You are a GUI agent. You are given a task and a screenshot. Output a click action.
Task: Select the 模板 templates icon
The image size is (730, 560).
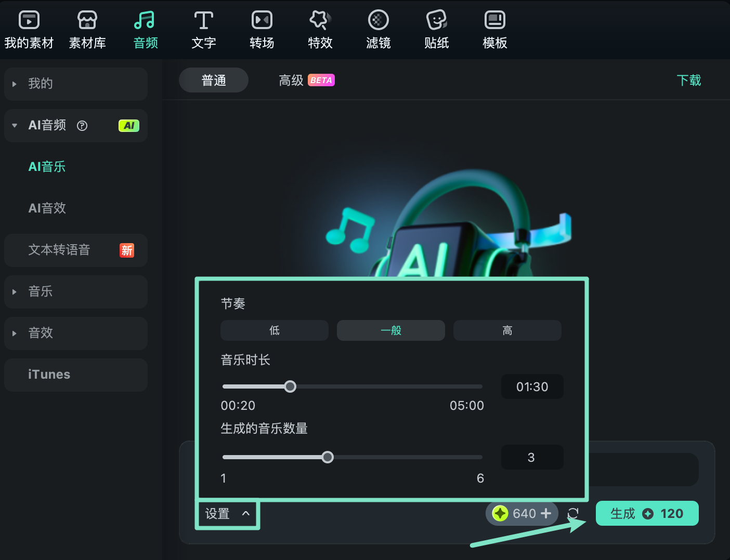coord(494,29)
